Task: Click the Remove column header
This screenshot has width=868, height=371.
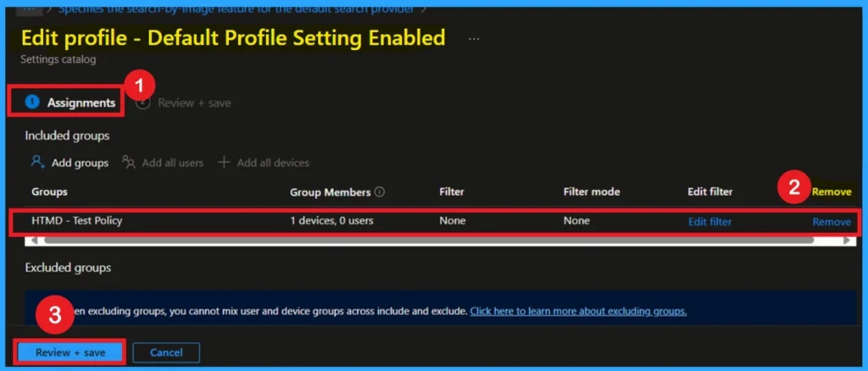Action: tap(832, 192)
